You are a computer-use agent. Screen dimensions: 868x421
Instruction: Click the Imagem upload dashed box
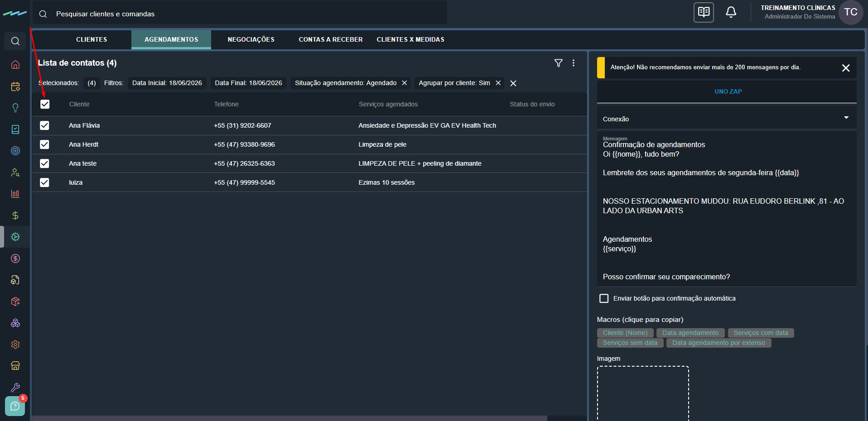(643, 393)
